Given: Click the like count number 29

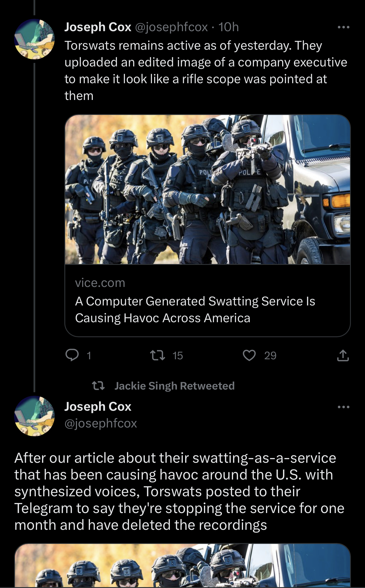Looking at the screenshot, I should (x=270, y=356).
